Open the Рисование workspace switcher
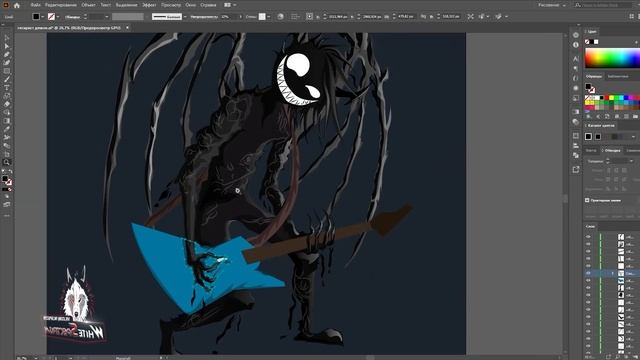Viewport: 640px width, 360px height. click(x=551, y=5)
